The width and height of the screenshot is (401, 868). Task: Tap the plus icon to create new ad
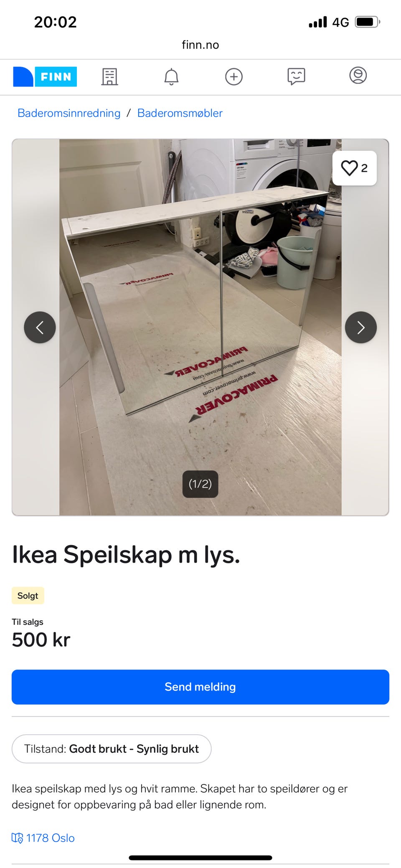pos(234,77)
